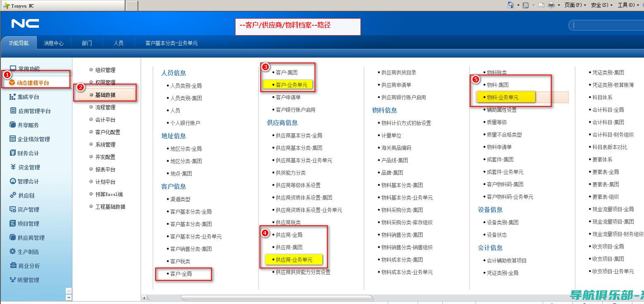Select 会计平台 in the submenu
The height and width of the screenshot is (304, 644).
click(x=105, y=120)
